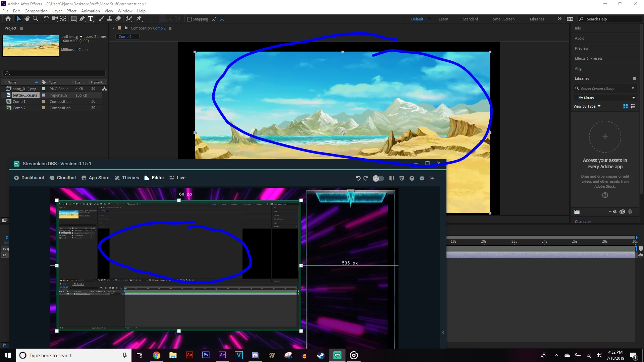Select Comp 1 in the Project panel
This screenshot has height=362, width=644.
click(x=19, y=102)
